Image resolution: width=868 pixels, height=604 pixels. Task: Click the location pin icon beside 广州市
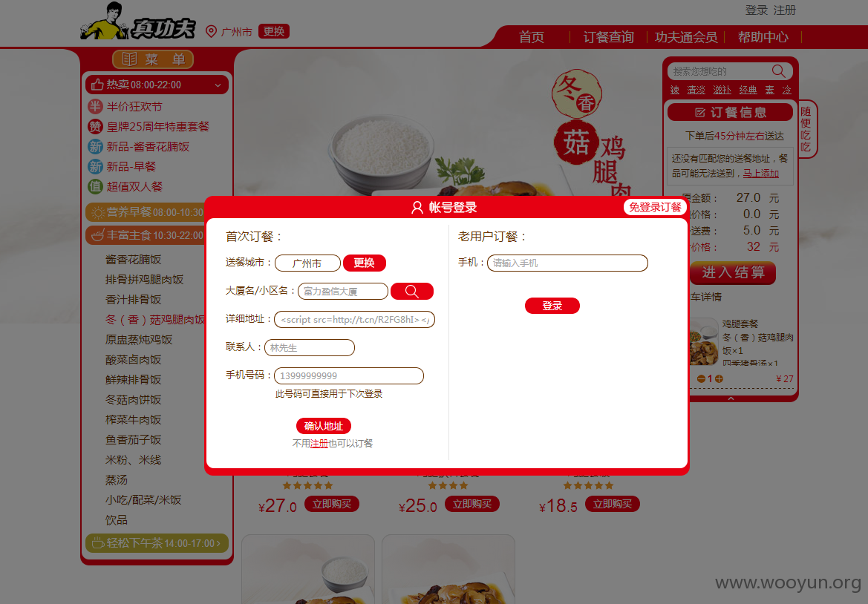pyautogui.click(x=211, y=31)
